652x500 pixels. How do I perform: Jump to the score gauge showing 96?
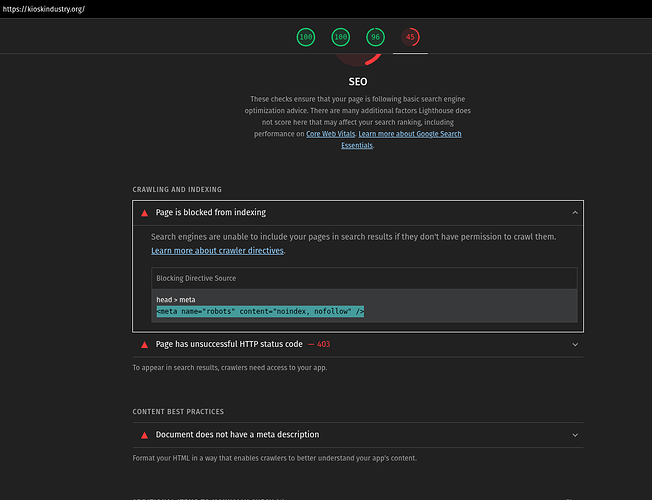(x=375, y=37)
